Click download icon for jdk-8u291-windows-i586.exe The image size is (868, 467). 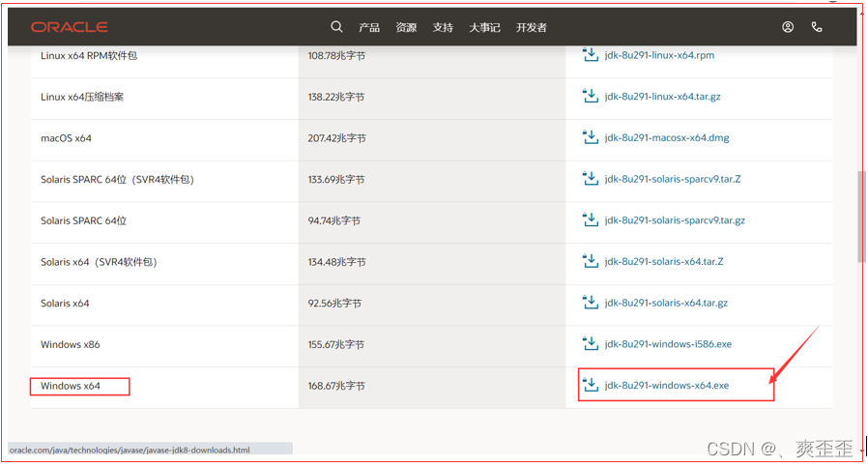591,343
